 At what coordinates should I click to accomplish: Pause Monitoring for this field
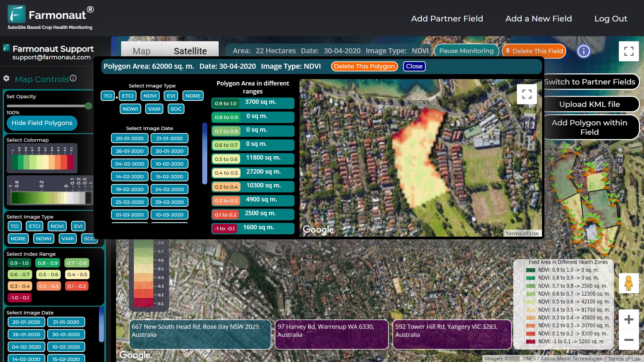[466, 51]
